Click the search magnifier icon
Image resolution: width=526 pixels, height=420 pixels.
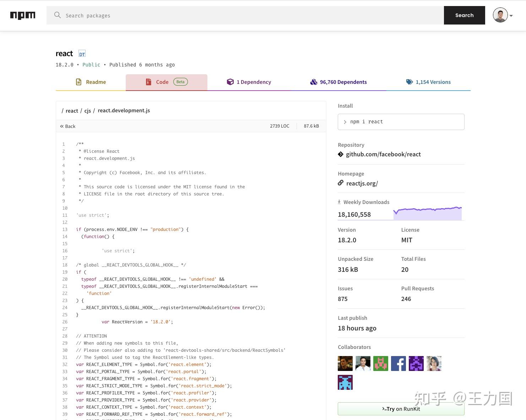click(x=57, y=15)
